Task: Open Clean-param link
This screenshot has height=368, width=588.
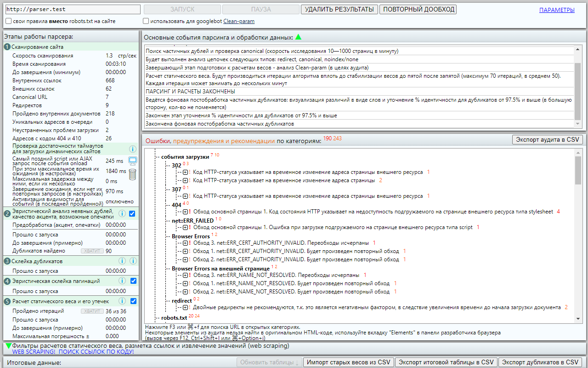Action: 239,21
